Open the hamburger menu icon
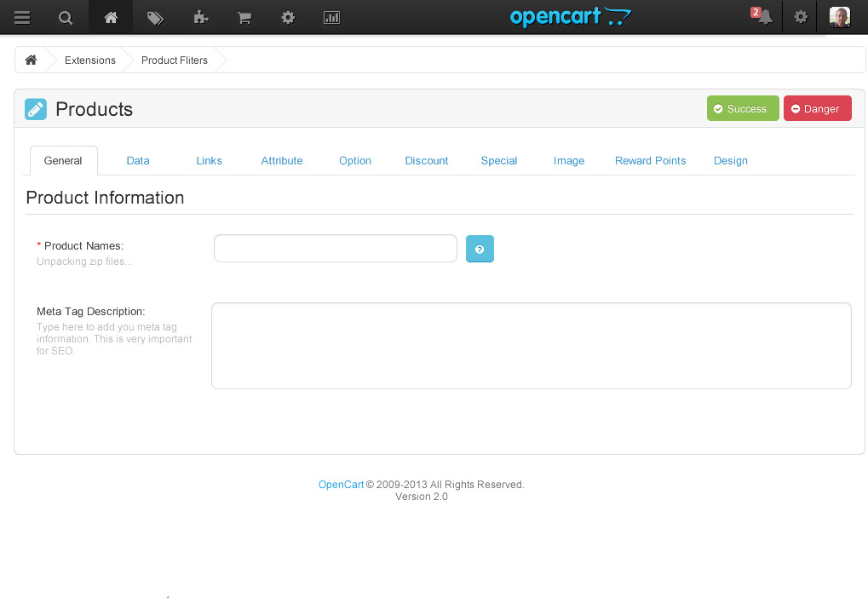Screen dimensions: 868x598 click(22, 18)
